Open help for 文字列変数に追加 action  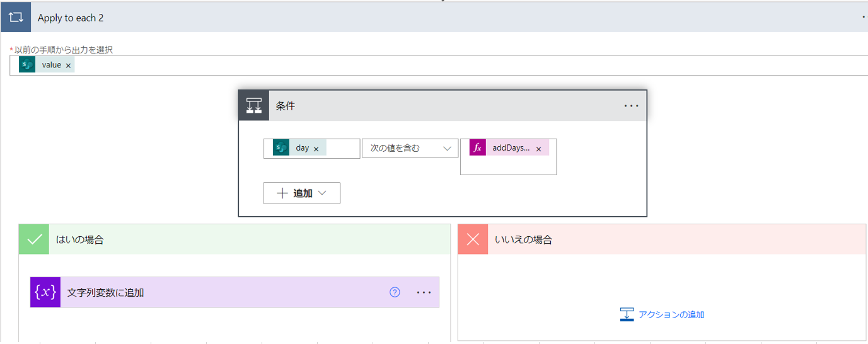pos(395,292)
